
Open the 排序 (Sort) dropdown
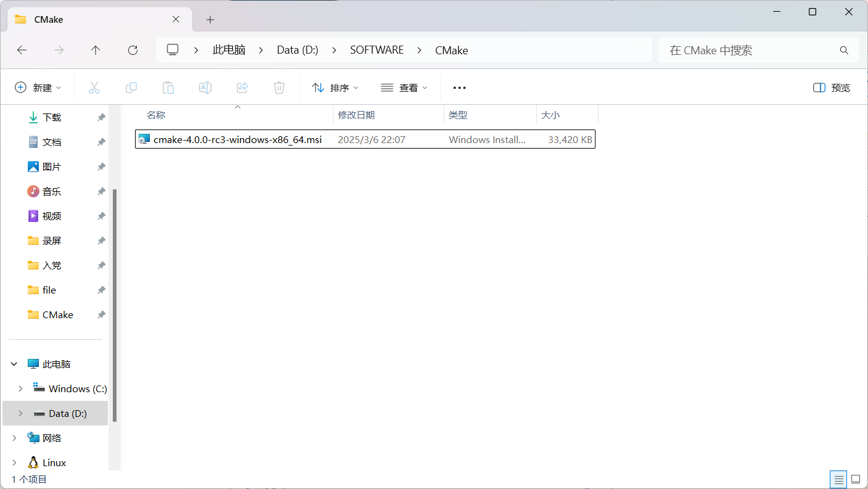pyautogui.click(x=335, y=88)
